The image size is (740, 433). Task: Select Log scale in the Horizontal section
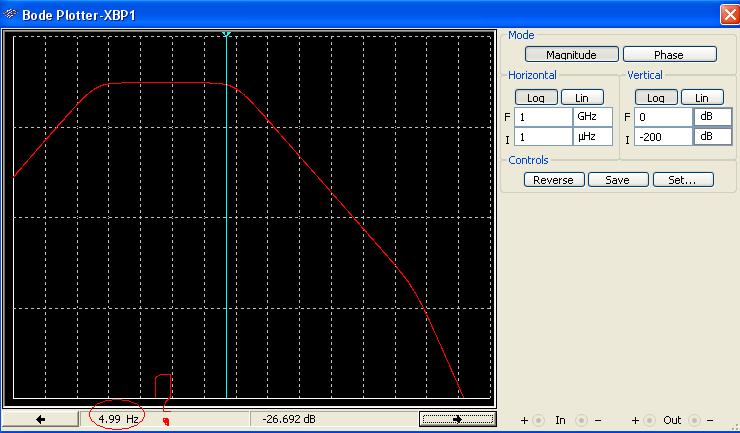pyautogui.click(x=536, y=97)
